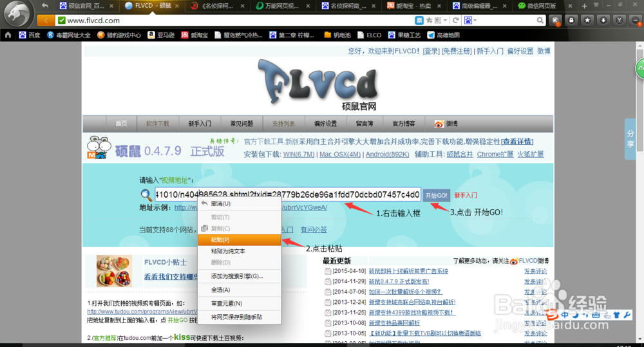Click the lock toolbar icon

click(571, 20)
